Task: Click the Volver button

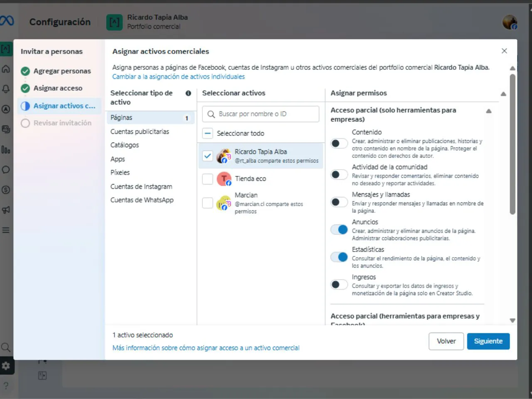Action: tap(446, 341)
